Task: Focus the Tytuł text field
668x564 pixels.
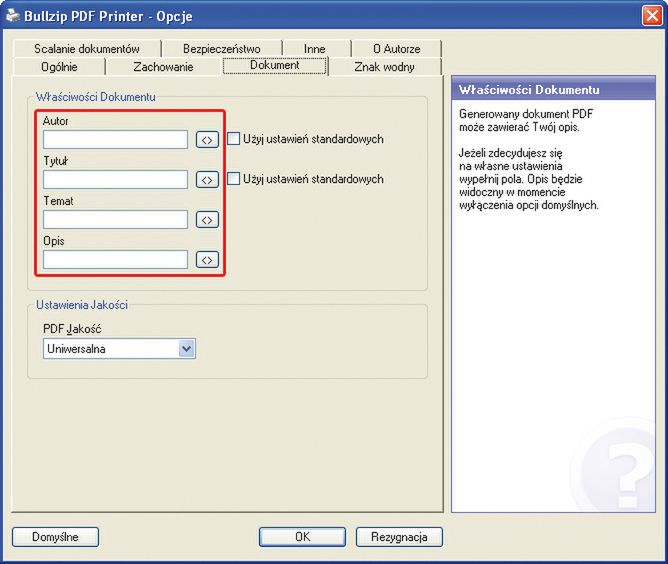Action: (x=115, y=180)
